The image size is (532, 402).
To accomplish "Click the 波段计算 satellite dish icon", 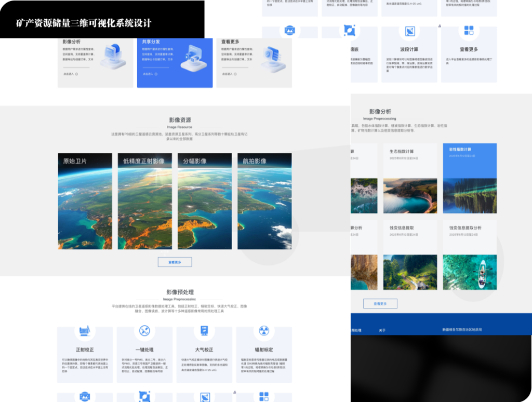I will [x=409, y=32].
